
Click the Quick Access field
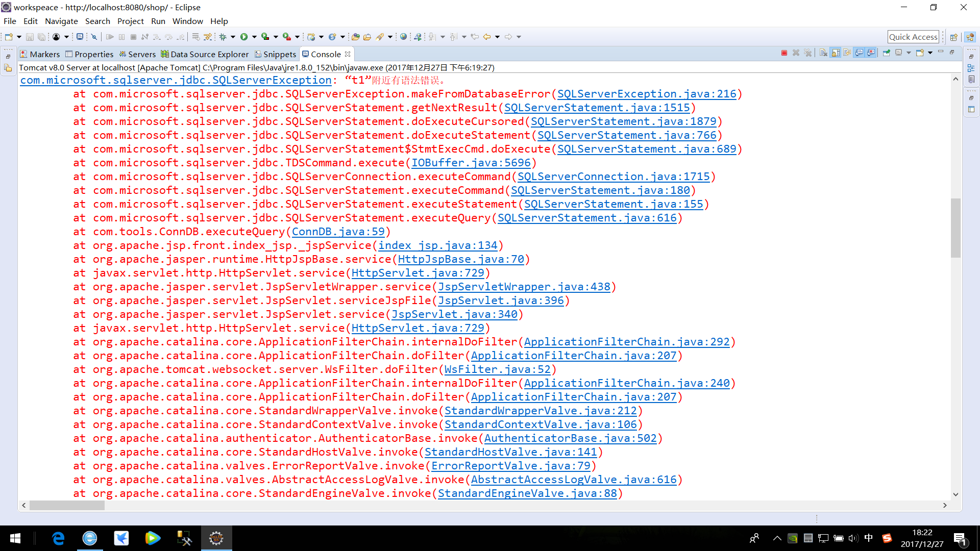tap(913, 37)
